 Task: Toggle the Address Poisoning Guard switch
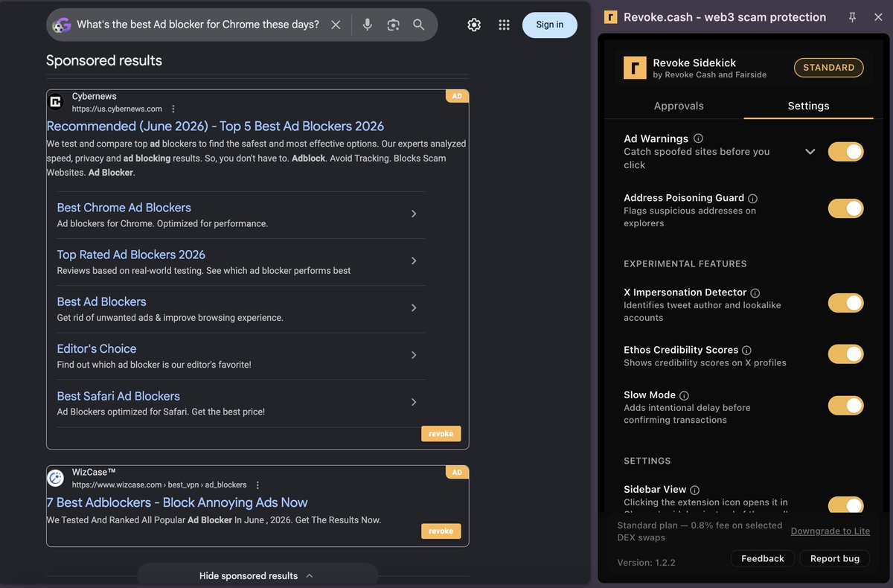point(846,208)
